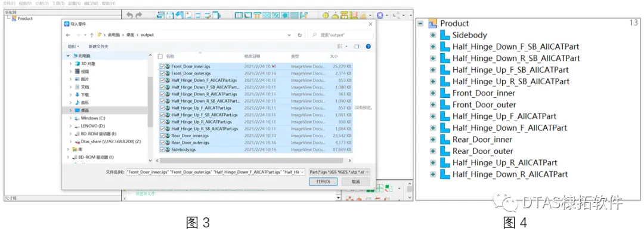Click the Front_Door_inner part icon in Figure 4
This screenshot has height=231, width=644.
coord(445,93)
